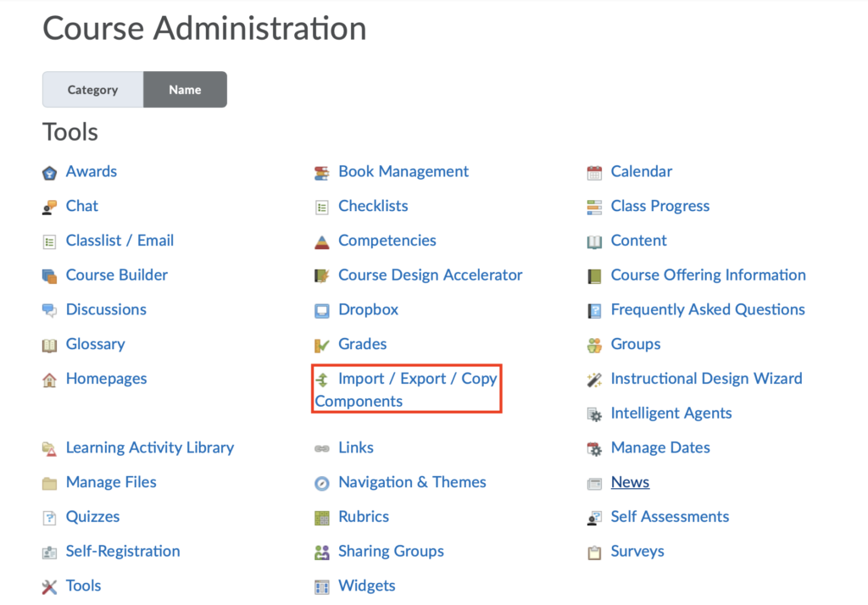The image size is (868, 605).
Task: Click the Dropbox icon
Action: point(321,310)
